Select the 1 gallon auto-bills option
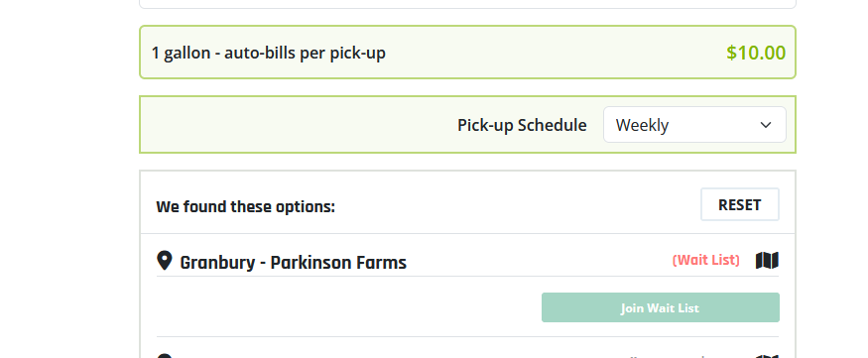Image resolution: width=868 pixels, height=358 pixels. coord(467,53)
